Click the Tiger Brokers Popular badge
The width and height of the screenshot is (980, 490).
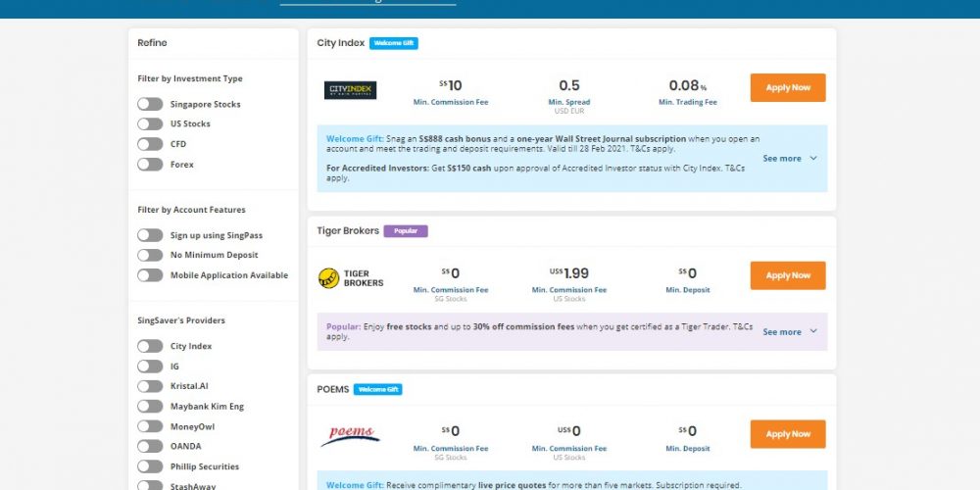coord(406,230)
